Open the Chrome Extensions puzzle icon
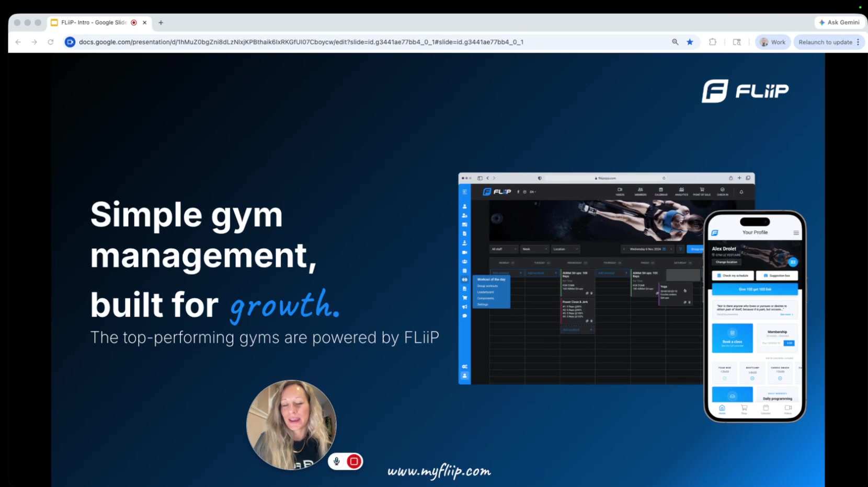Viewport: 868px width, 487px height. point(712,42)
